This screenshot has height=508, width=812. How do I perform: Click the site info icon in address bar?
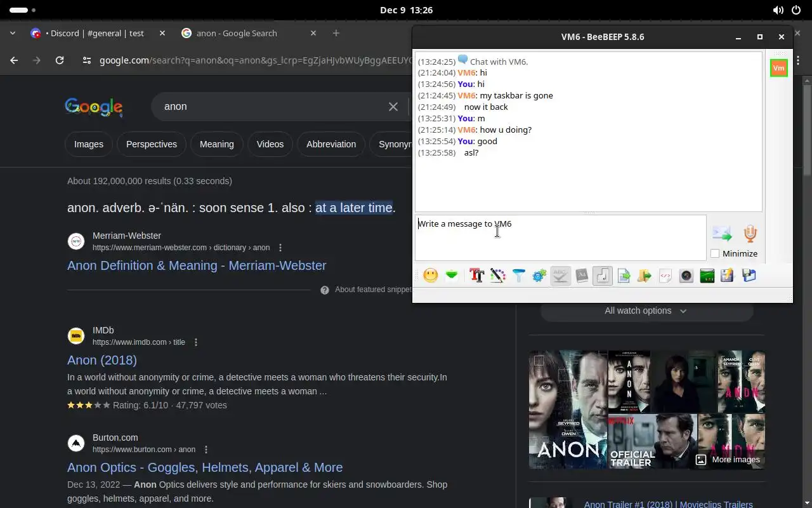click(x=88, y=60)
